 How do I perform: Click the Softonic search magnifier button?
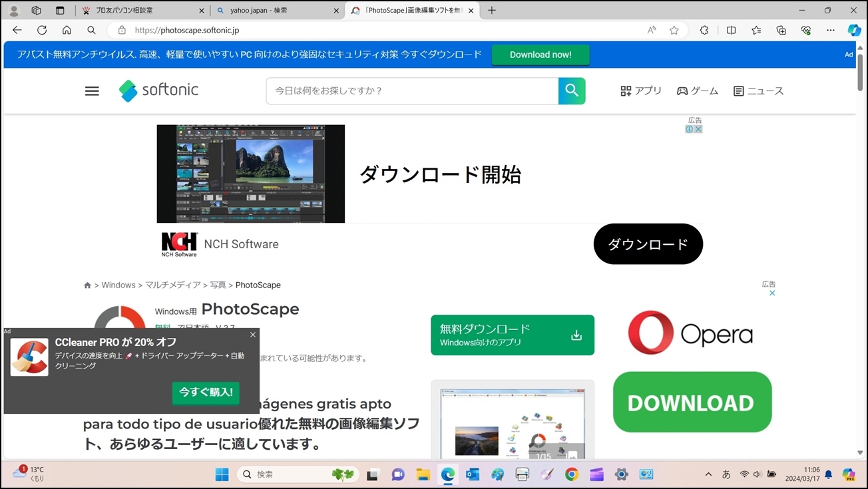572,91
